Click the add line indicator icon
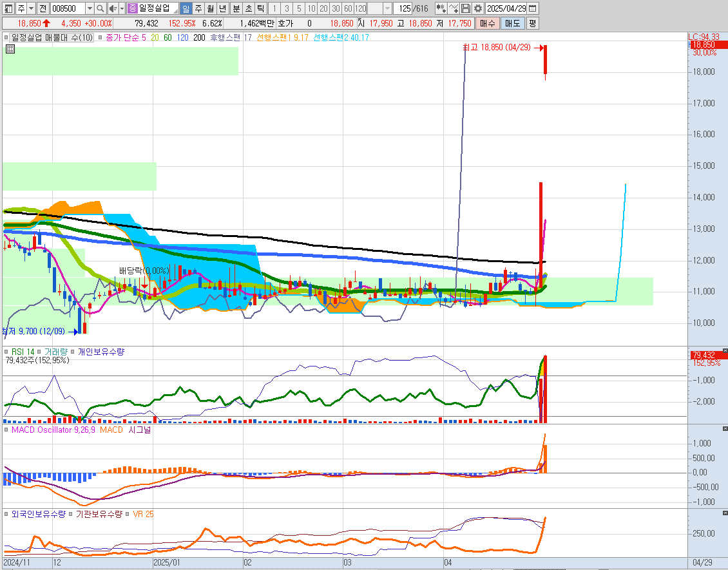This screenshot has height=570, width=728. 454,8
